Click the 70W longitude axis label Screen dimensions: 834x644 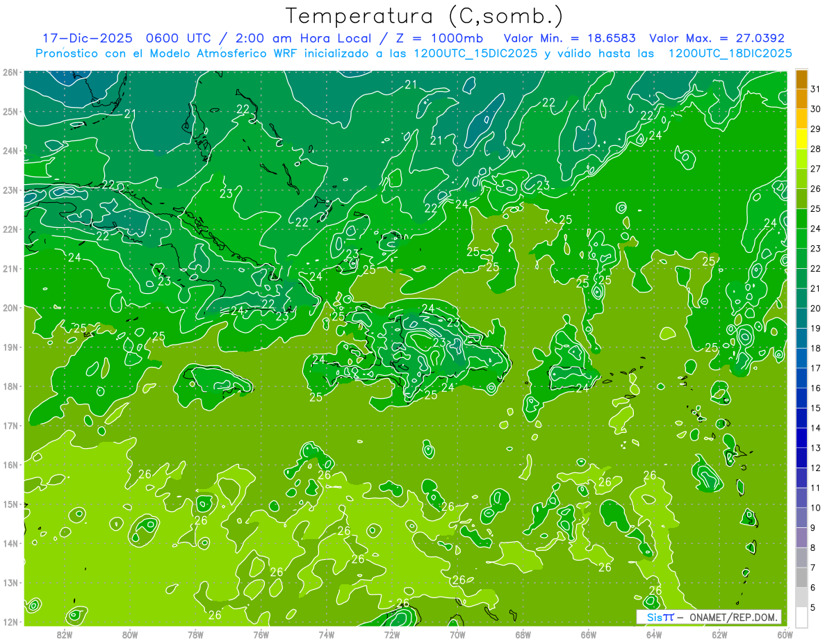point(457,634)
